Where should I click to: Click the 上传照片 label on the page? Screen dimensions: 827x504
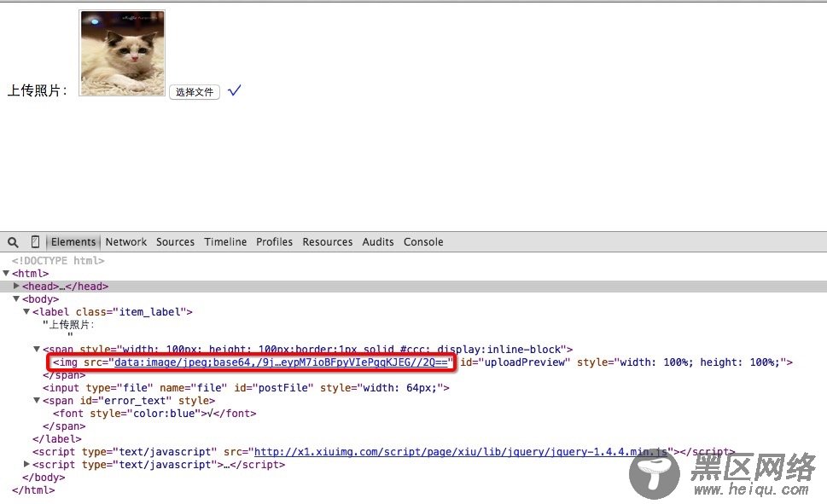[x=38, y=90]
